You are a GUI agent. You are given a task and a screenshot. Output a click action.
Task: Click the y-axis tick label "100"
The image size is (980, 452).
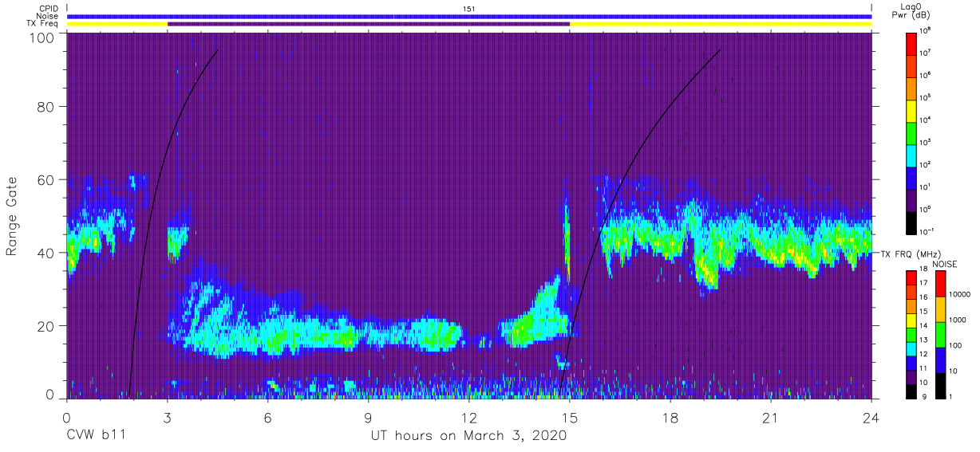41,37
